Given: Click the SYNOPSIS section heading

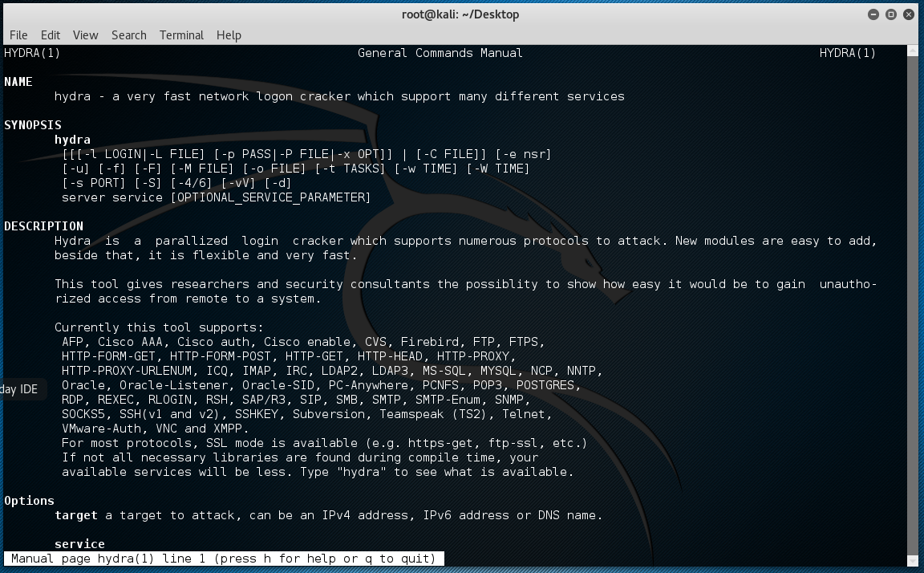Looking at the screenshot, I should tap(33, 125).
